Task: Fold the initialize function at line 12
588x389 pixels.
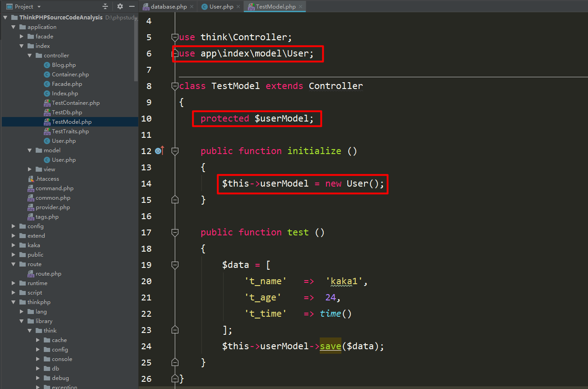Action: click(x=175, y=151)
